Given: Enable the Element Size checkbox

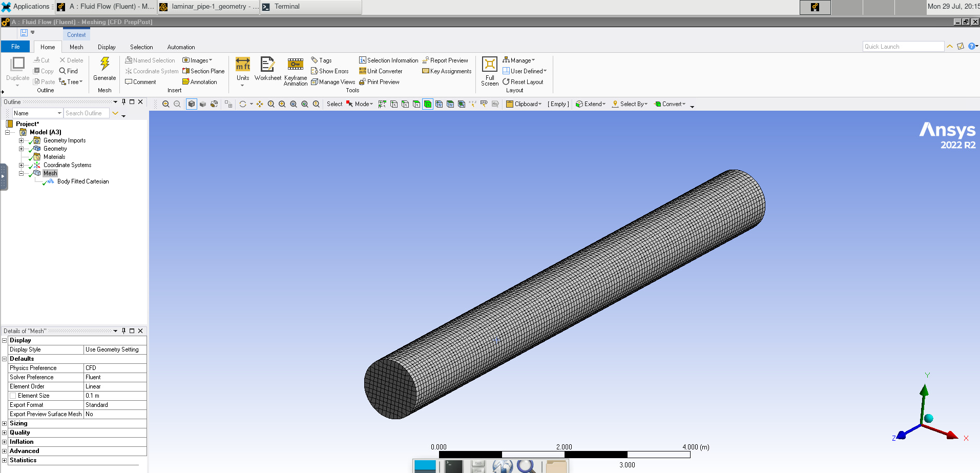Looking at the screenshot, I should point(13,396).
